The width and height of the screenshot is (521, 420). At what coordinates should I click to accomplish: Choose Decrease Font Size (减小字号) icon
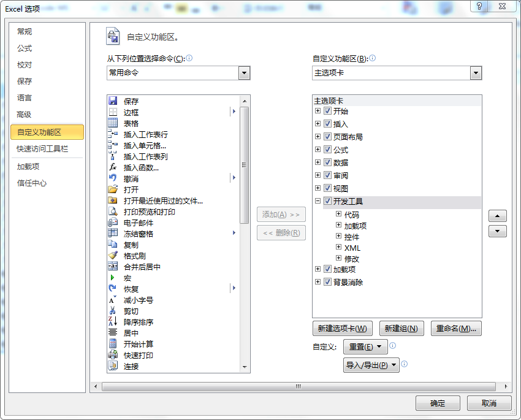113,300
